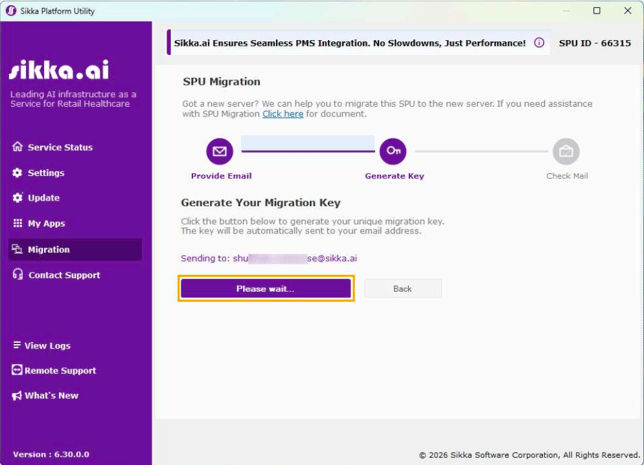Go to Update section
Image resolution: width=644 pixels, height=465 pixels.
[x=44, y=198]
